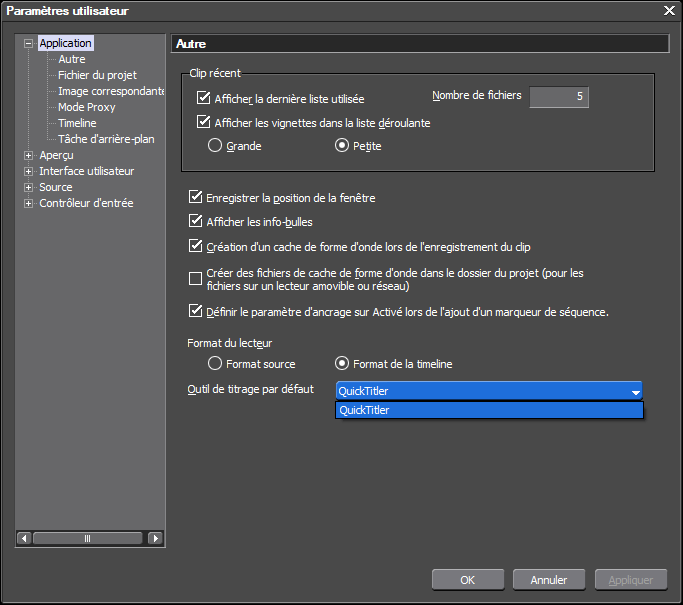Select Fichier du projet in tree

[x=97, y=76]
